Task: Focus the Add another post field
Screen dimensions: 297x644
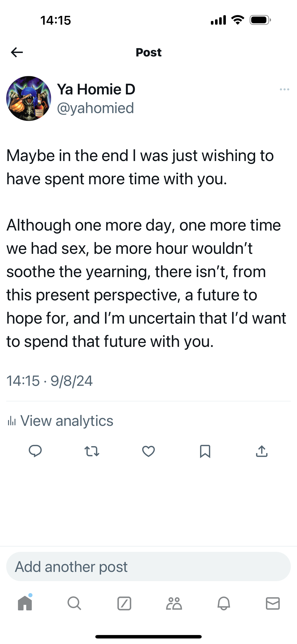Action: [148, 567]
